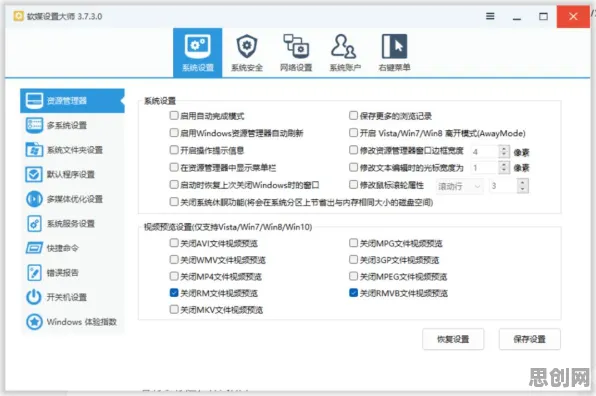The width and height of the screenshot is (596, 396).
Task: Check 关闭MP4文件视频预览
Action: [x=174, y=276]
